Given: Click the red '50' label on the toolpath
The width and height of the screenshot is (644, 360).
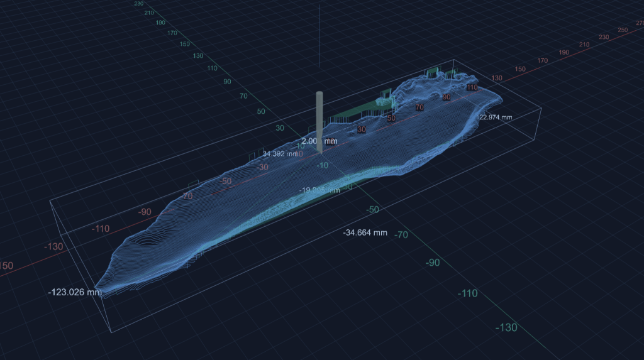Looking at the screenshot, I should [x=391, y=118].
